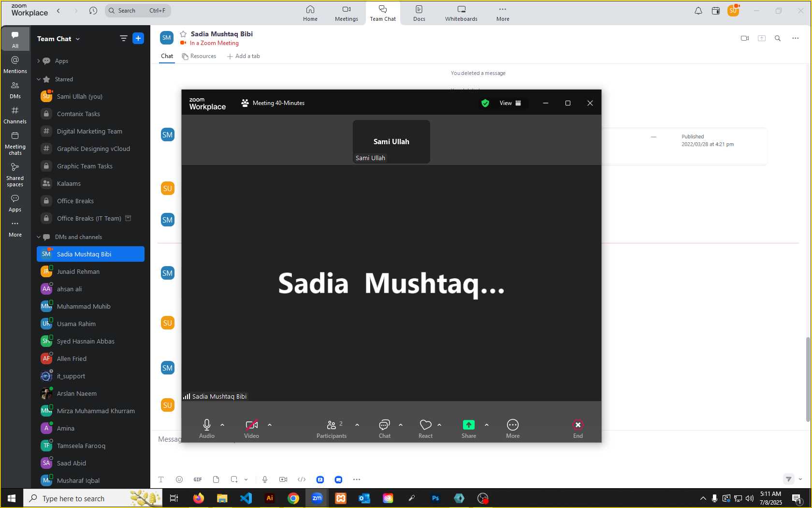Click the filter icon in Team Chat

tap(124, 38)
